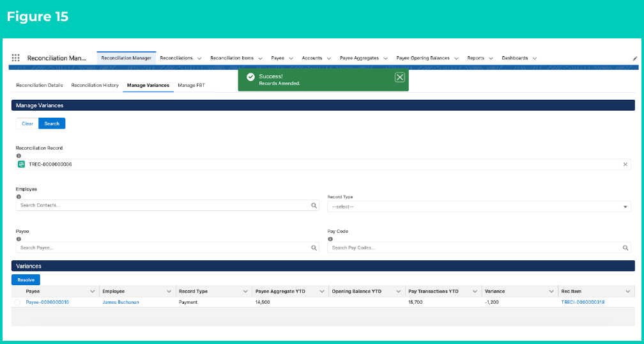Switch to the Reconciliation Manager nav tab

(x=126, y=58)
